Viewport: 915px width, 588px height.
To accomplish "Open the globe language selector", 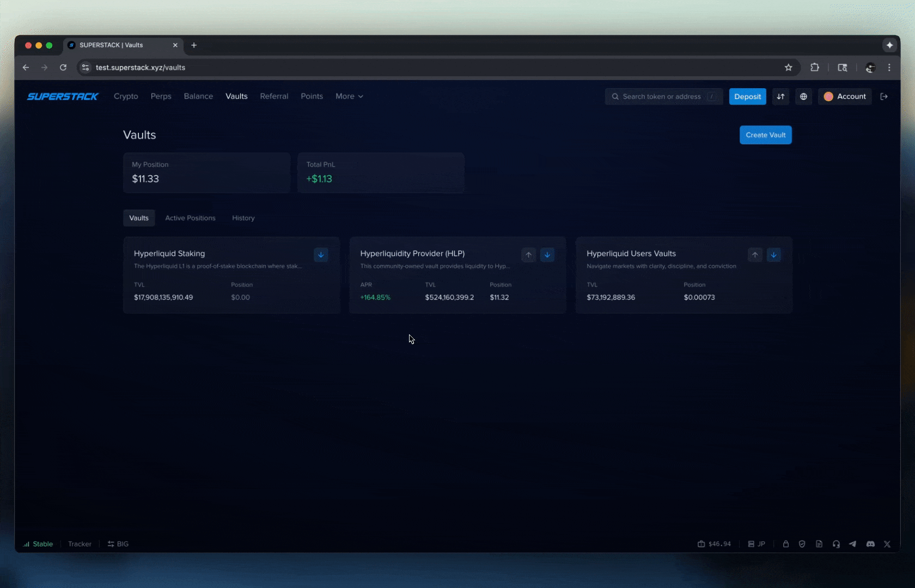I will click(803, 96).
